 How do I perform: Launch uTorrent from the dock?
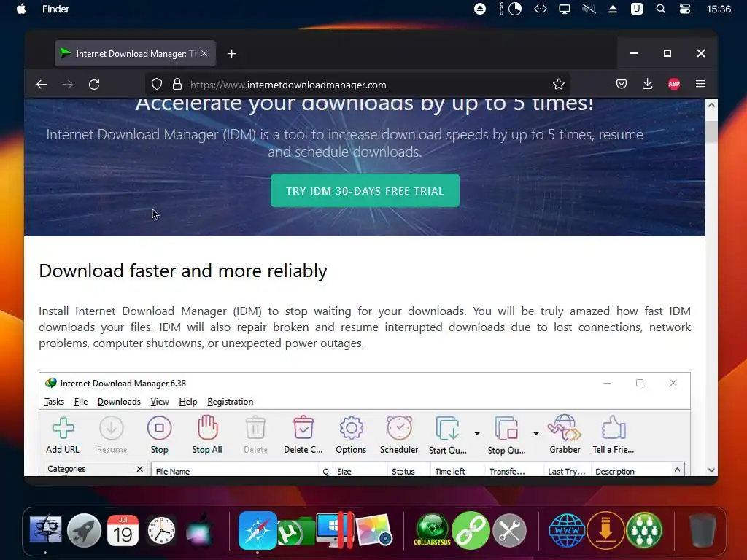tap(295, 531)
